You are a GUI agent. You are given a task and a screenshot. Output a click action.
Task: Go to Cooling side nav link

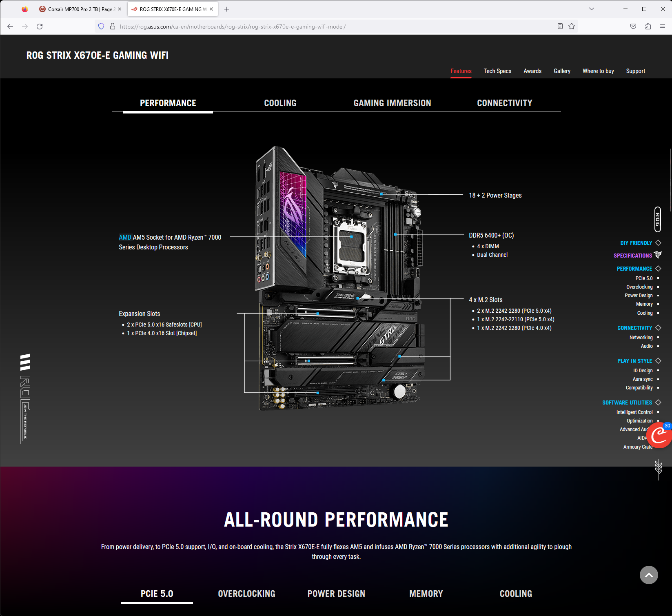click(x=645, y=313)
